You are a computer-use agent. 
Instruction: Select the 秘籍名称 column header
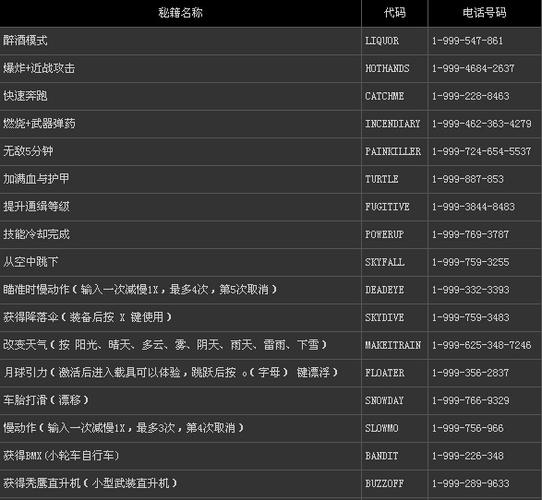[180, 13]
